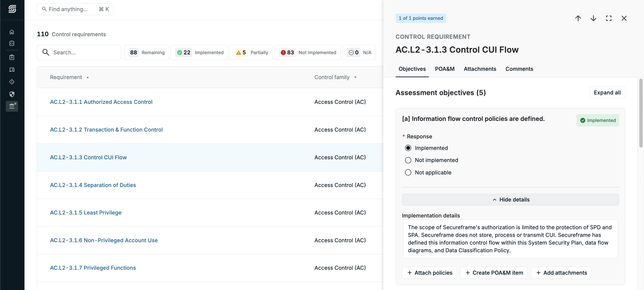Click Attach policies button
Image resolution: width=644 pixels, height=290 pixels.
(429, 273)
